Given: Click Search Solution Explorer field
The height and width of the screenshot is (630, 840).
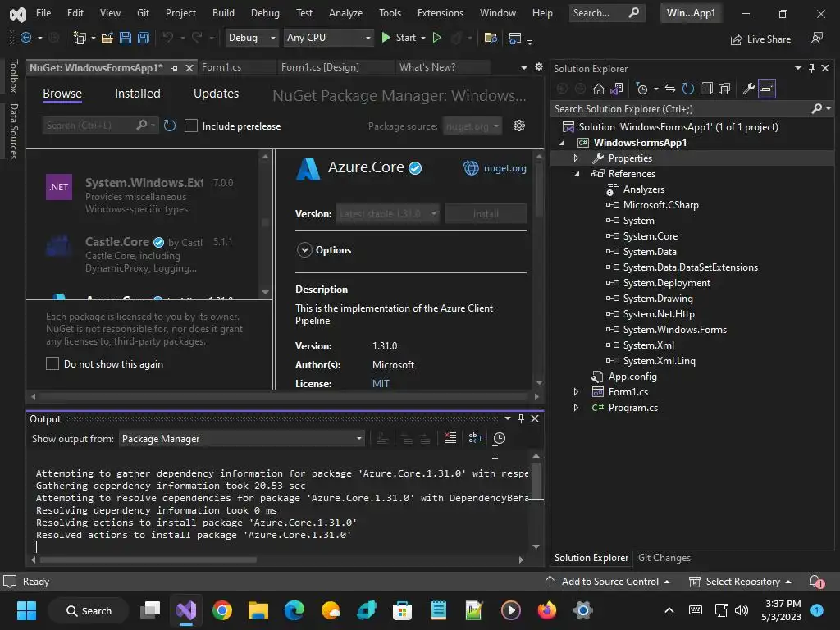Looking at the screenshot, I should (x=680, y=109).
